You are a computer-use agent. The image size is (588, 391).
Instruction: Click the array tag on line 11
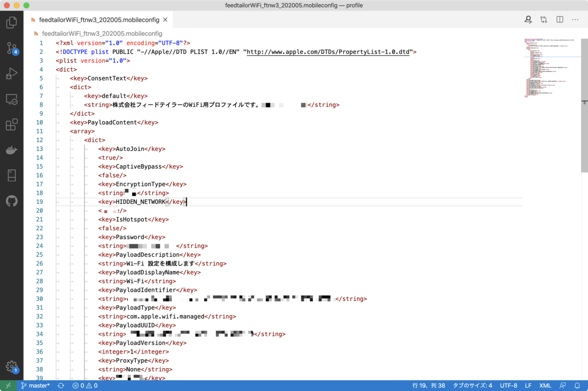click(82, 131)
